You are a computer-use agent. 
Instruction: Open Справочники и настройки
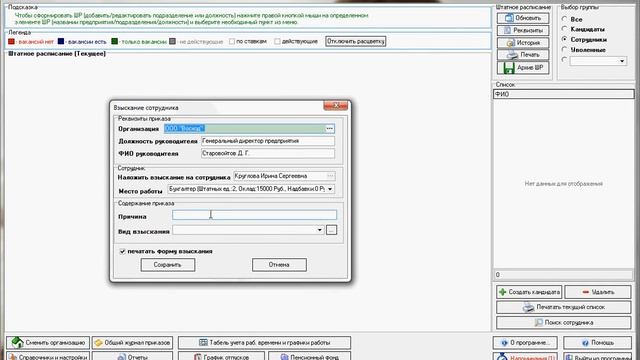coord(48,356)
